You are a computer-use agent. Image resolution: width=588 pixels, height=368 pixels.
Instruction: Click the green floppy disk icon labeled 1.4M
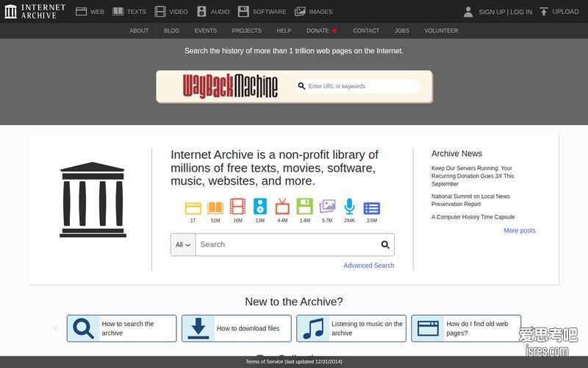[x=304, y=207]
